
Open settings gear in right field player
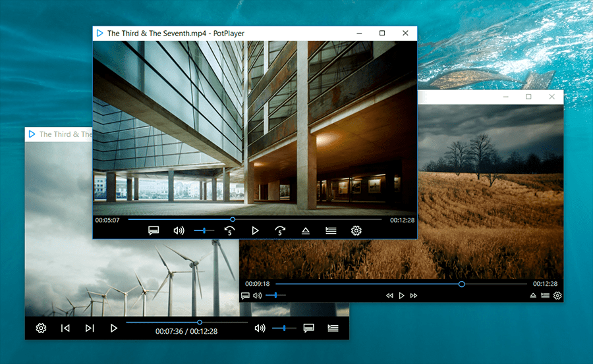pos(557,296)
